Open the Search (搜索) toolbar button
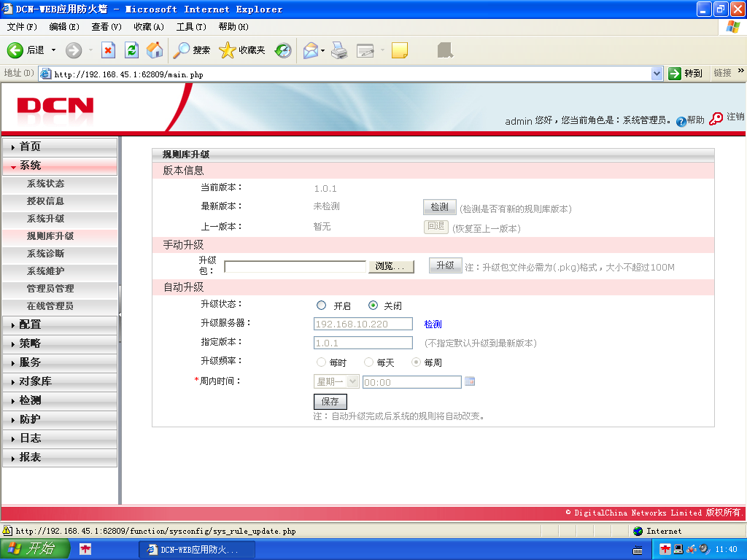Viewport: 747px width, 560px height. [x=192, y=50]
